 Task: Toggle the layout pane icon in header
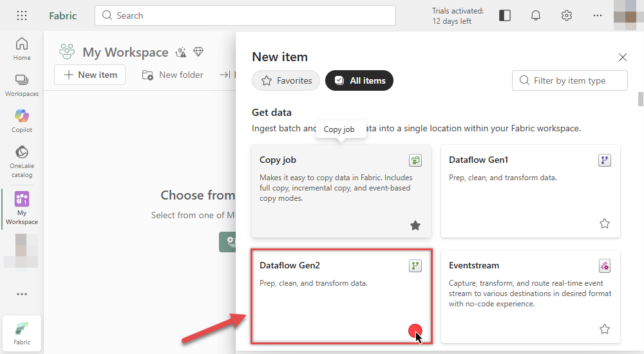click(x=505, y=15)
